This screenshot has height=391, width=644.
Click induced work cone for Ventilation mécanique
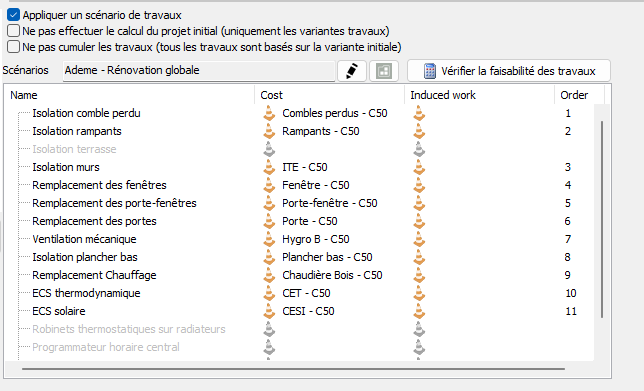(419, 239)
